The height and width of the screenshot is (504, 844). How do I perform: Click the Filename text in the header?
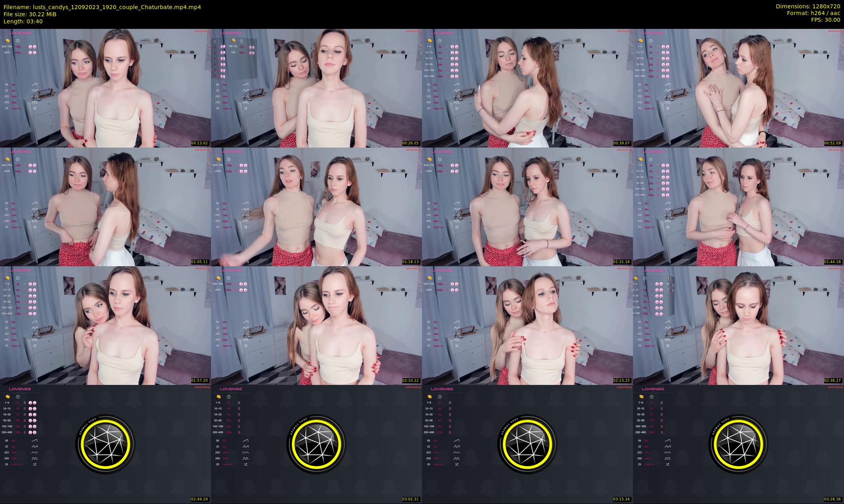[102, 7]
